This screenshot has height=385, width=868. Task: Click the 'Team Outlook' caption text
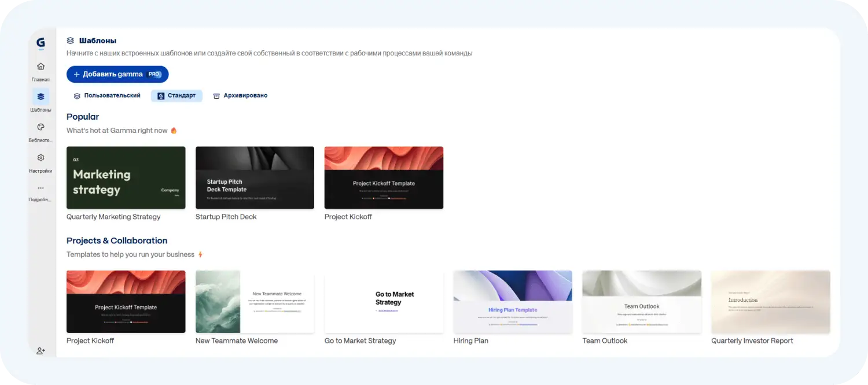(605, 341)
